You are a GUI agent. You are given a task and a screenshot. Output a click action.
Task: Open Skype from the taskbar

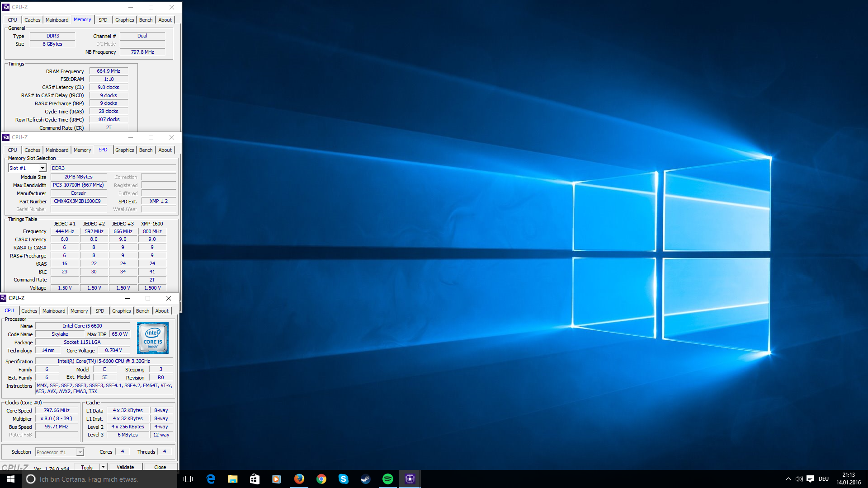coord(343,479)
